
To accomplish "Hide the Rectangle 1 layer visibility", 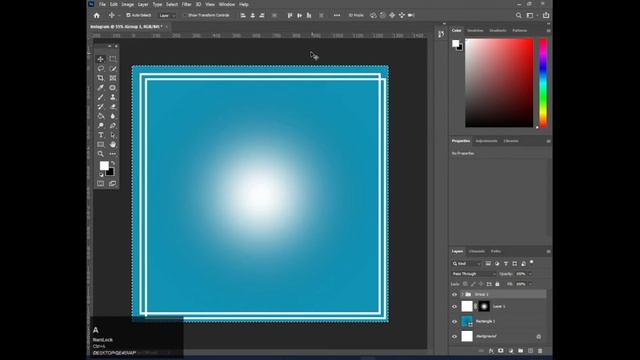I will 454,322.
